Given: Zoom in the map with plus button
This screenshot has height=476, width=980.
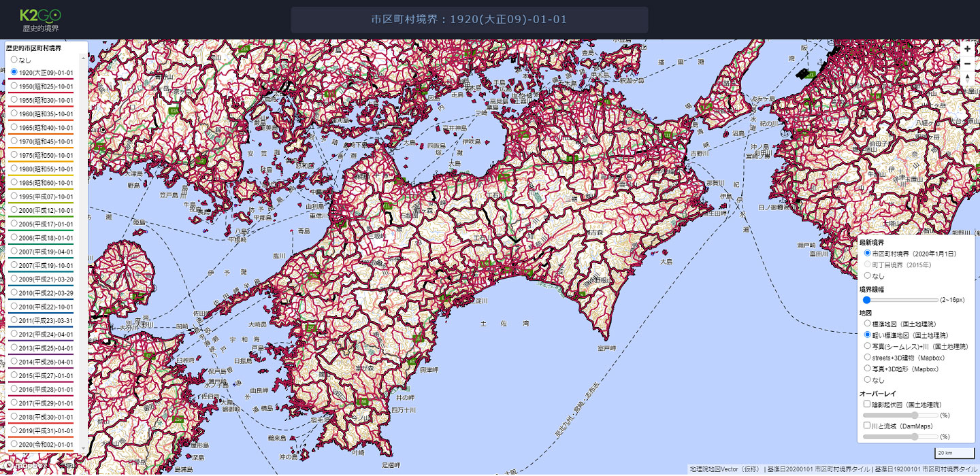Looking at the screenshot, I should [x=967, y=49].
